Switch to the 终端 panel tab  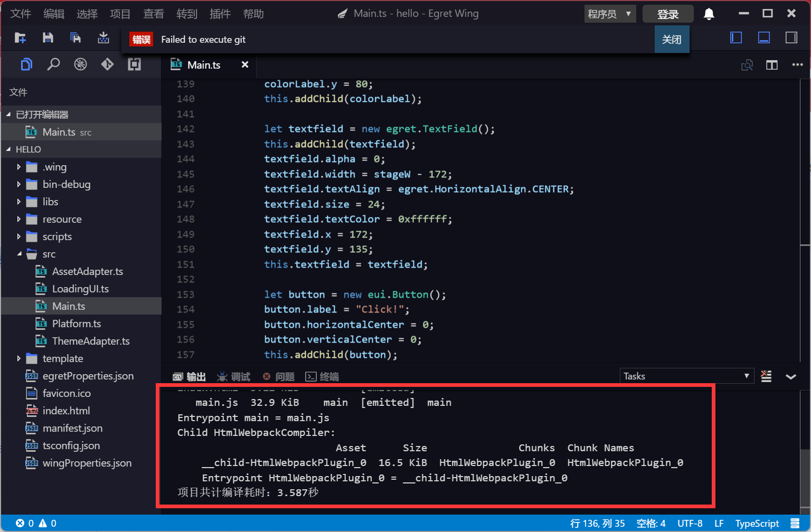coord(323,376)
